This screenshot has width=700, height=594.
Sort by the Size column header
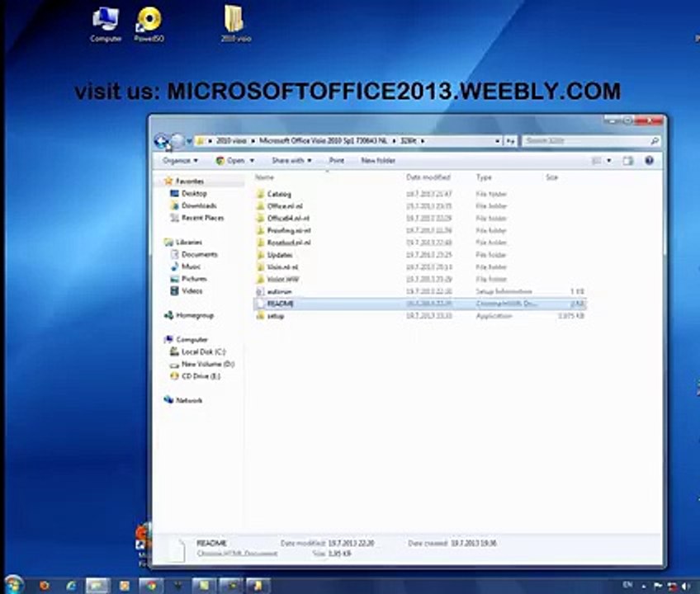551,177
